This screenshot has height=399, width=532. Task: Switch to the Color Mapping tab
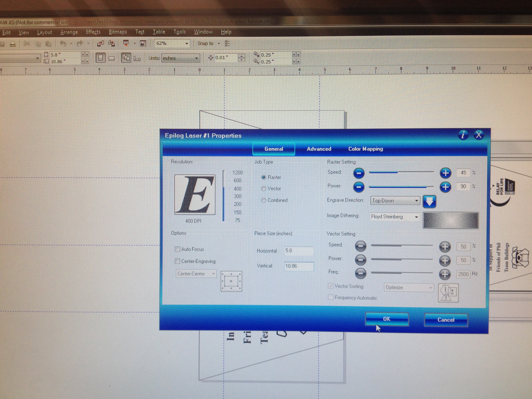(x=366, y=149)
